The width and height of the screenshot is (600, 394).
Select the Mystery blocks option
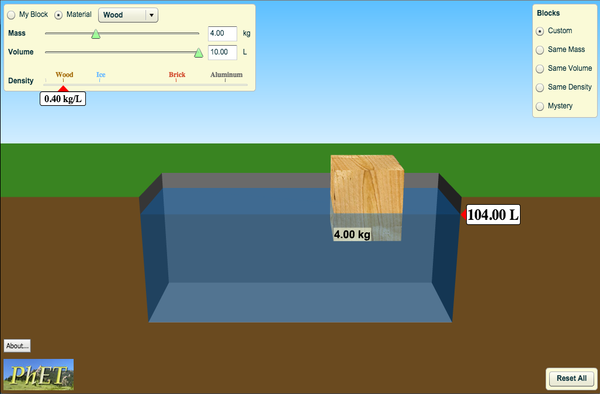[540, 106]
